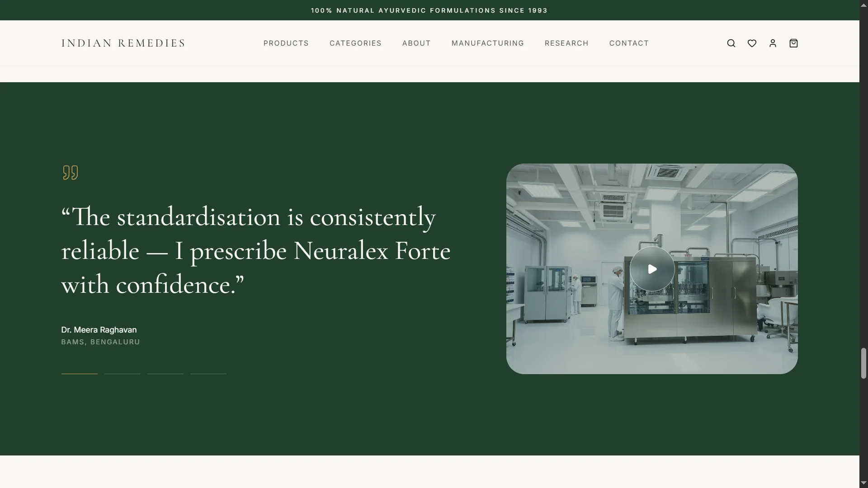Jump to the fourth testimonial indicator
The image size is (868, 488).
pos(208,374)
